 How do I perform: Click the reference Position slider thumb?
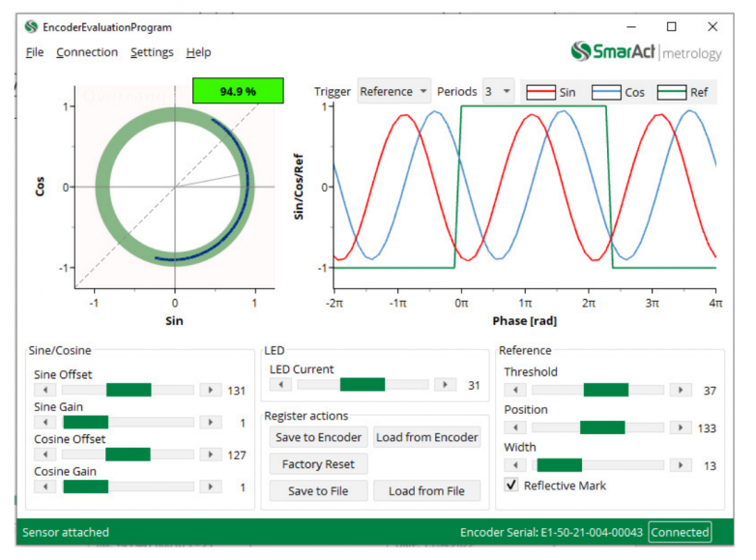pos(602,427)
